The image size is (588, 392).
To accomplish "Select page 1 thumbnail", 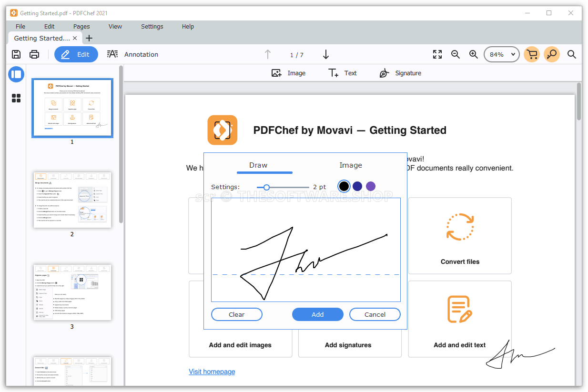I will (72, 108).
